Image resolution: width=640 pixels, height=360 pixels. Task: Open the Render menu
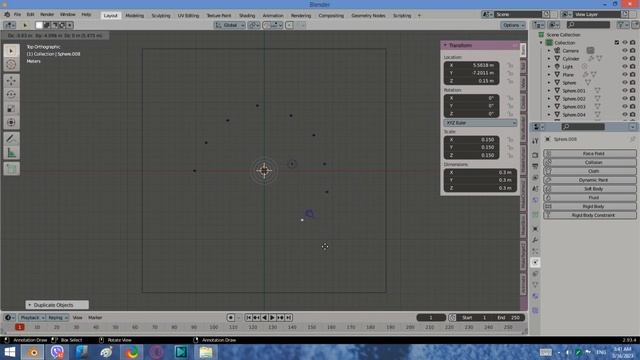pos(47,15)
